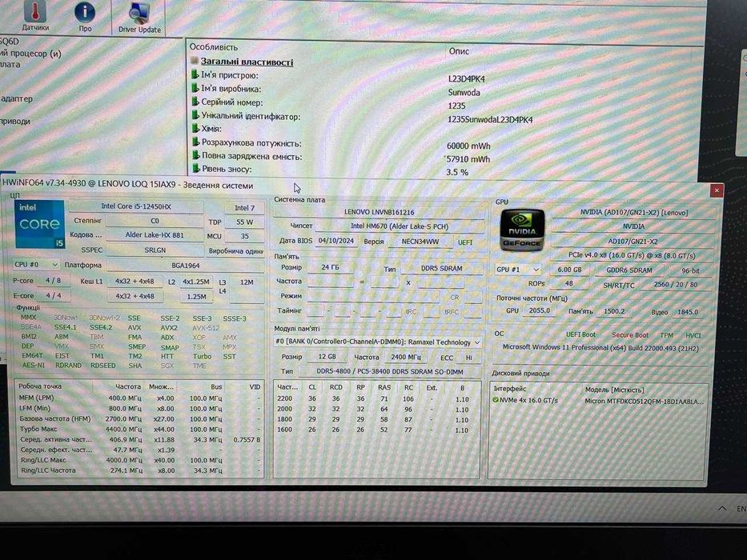Click the Загальні властивості header icon

click(x=195, y=61)
